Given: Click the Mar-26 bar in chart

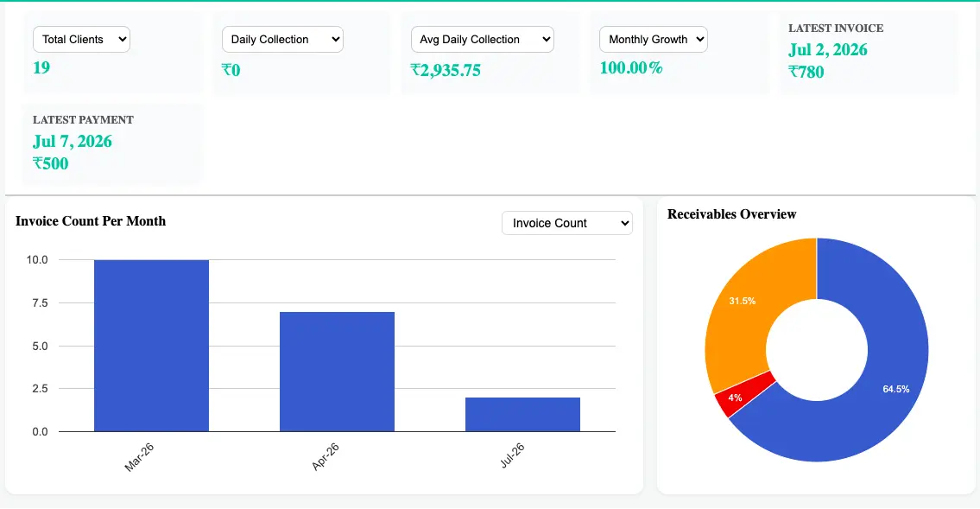Looking at the screenshot, I should pyautogui.click(x=151, y=346).
